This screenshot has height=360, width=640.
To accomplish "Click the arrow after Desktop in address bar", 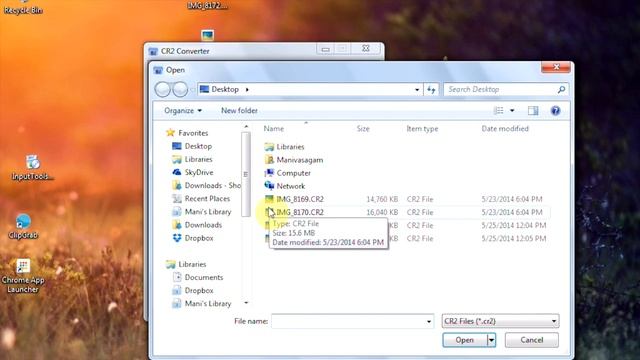I will [x=247, y=89].
